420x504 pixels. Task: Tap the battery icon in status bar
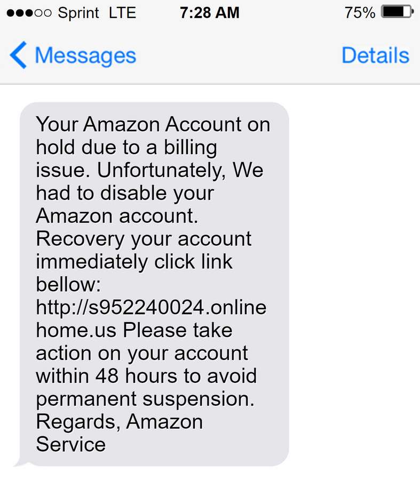tap(397, 12)
